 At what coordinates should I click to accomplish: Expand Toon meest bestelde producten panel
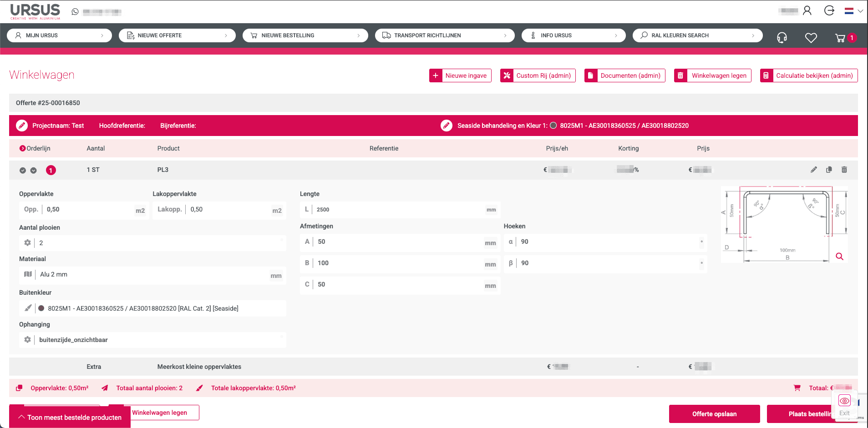70,417
